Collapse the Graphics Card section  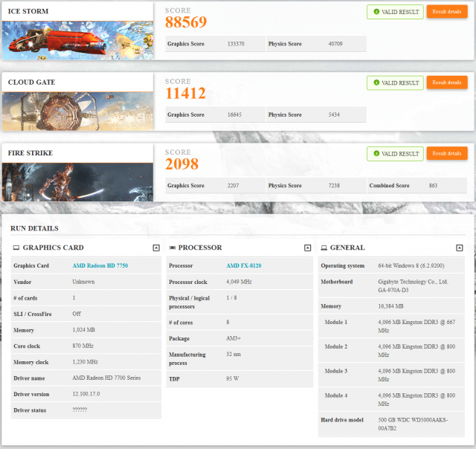[156, 248]
